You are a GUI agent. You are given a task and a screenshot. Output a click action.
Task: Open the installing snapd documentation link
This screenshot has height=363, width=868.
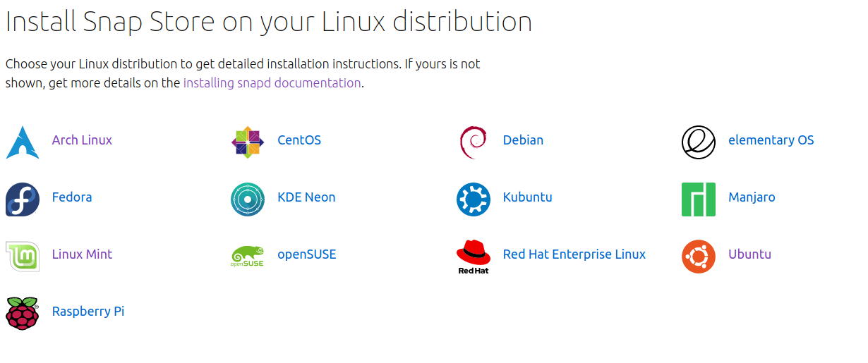pyautogui.click(x=272, y=83)
